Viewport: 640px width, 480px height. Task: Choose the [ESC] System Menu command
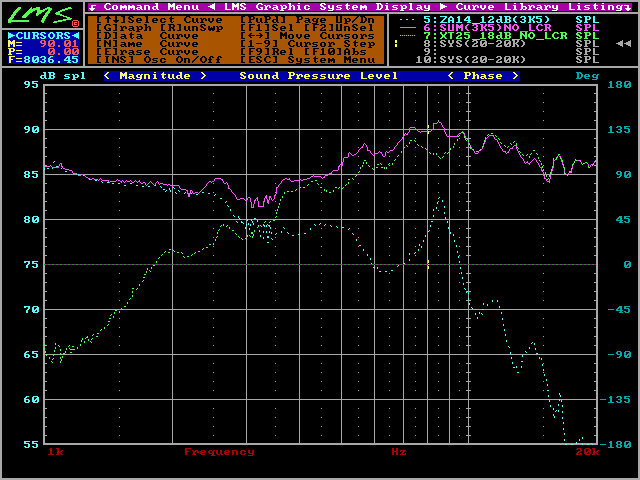(x=307, y=60)
